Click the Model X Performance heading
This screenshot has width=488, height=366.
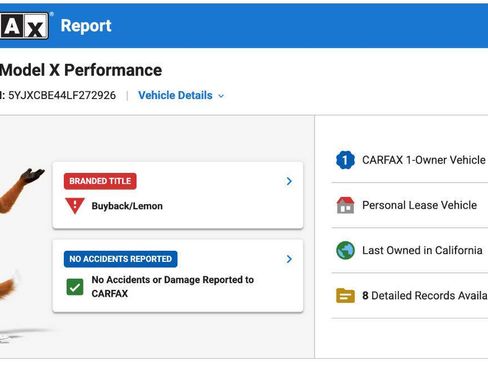81,70
